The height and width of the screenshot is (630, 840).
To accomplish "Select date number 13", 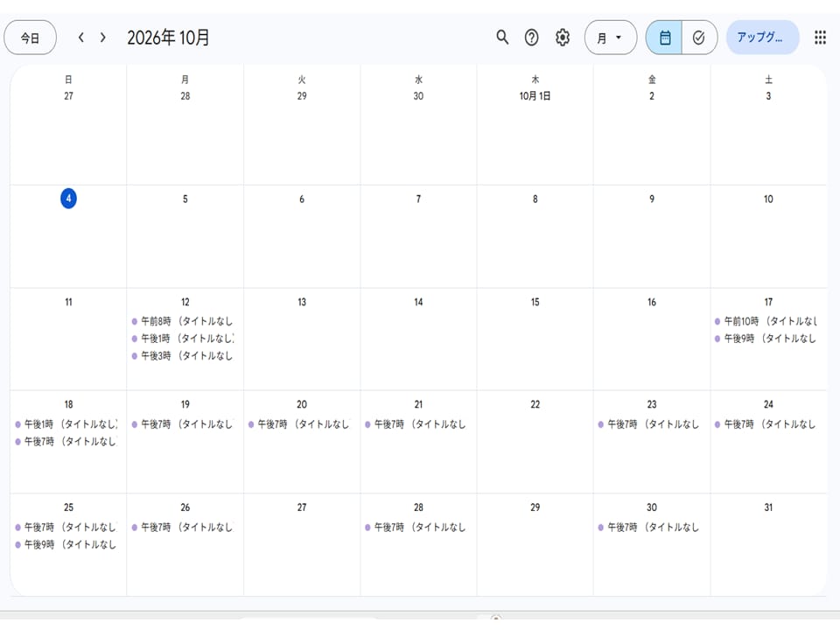I will [x=302, y=302].
